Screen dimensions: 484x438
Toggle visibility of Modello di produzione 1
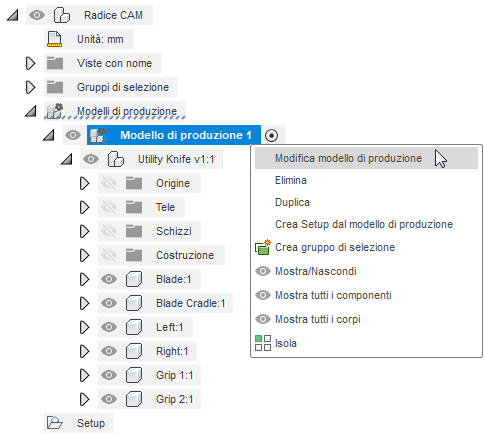point(73,135)
